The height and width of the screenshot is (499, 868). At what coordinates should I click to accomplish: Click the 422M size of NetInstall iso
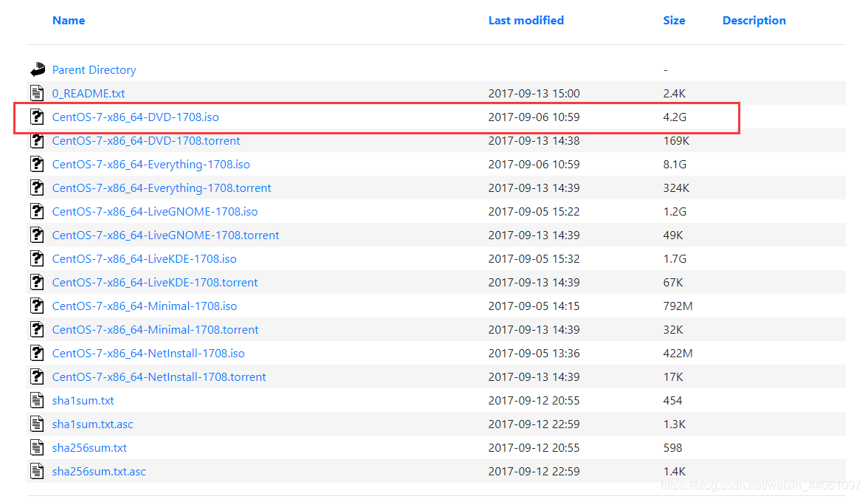pyautogui.click(x=678, y=354)
